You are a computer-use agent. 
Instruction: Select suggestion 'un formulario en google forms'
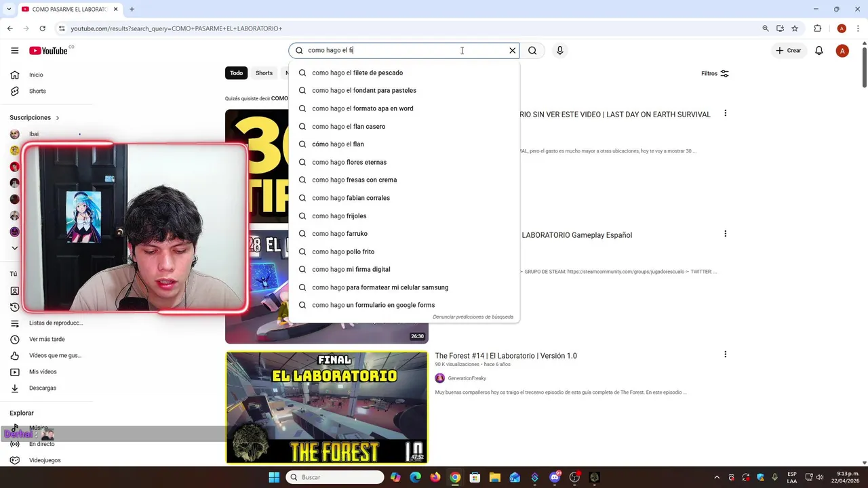(404, 305)
